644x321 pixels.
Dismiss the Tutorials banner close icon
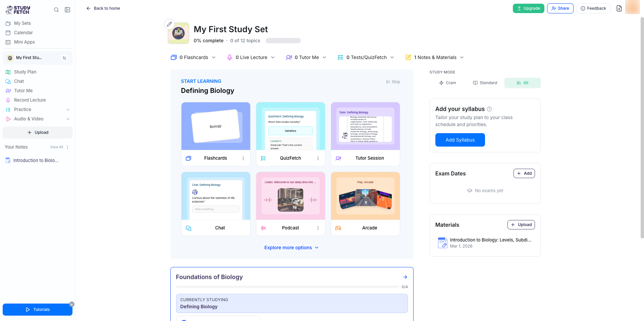point(72,304)
